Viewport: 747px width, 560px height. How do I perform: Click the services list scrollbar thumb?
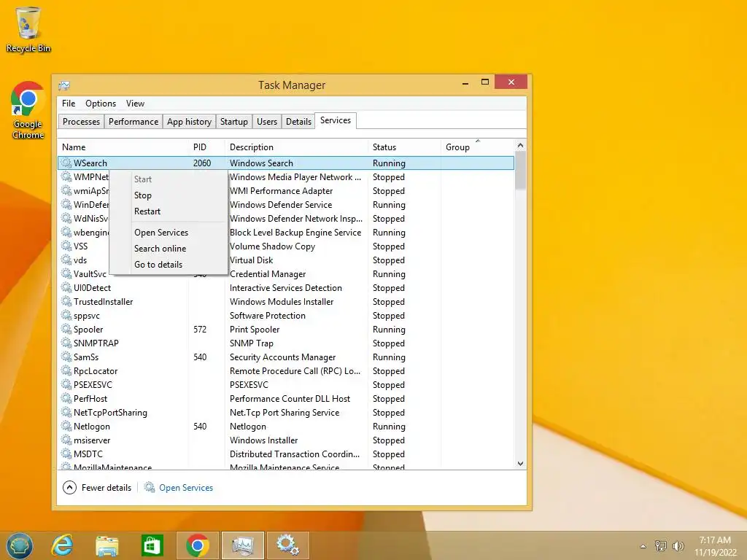point(520,171)
